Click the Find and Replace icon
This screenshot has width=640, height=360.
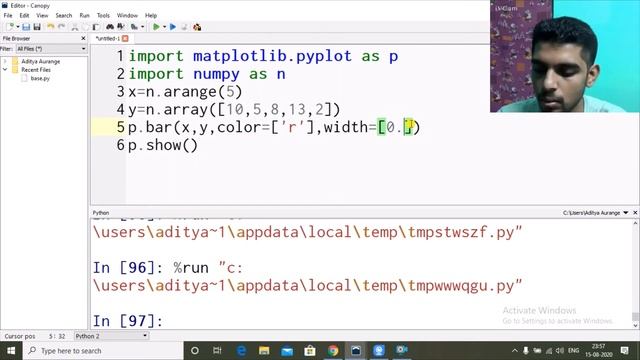121,27
